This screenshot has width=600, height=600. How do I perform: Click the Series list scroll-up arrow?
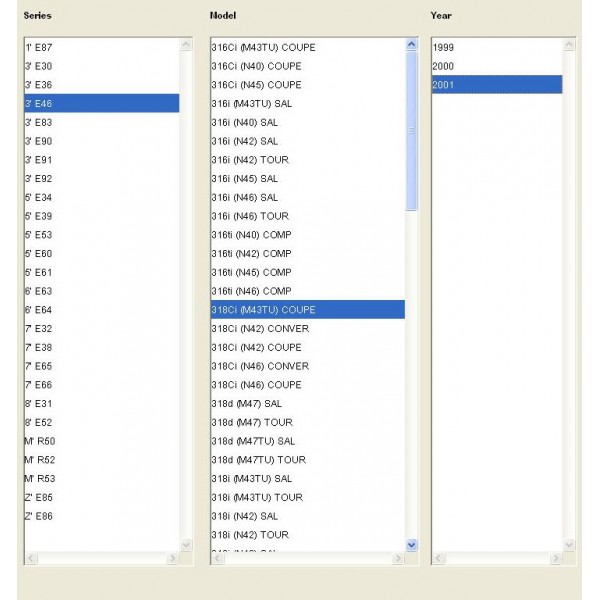click(186, 44)
